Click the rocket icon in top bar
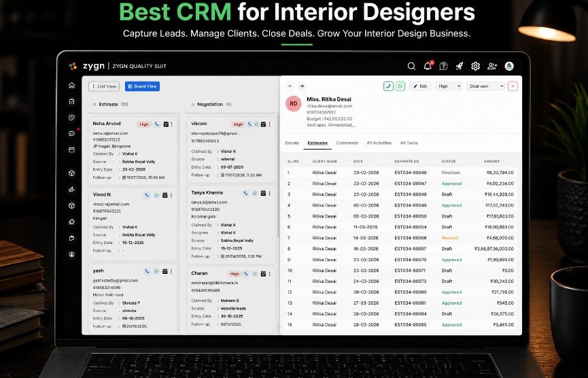588x378 pixels. 460,67
